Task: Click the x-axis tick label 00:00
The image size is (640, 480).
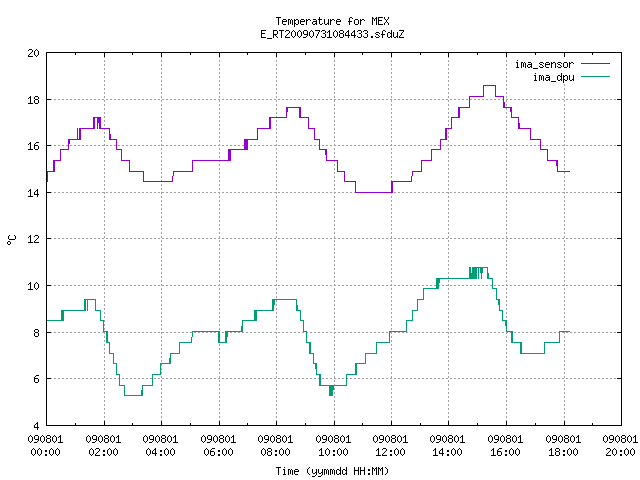Action: pos(45,452)
